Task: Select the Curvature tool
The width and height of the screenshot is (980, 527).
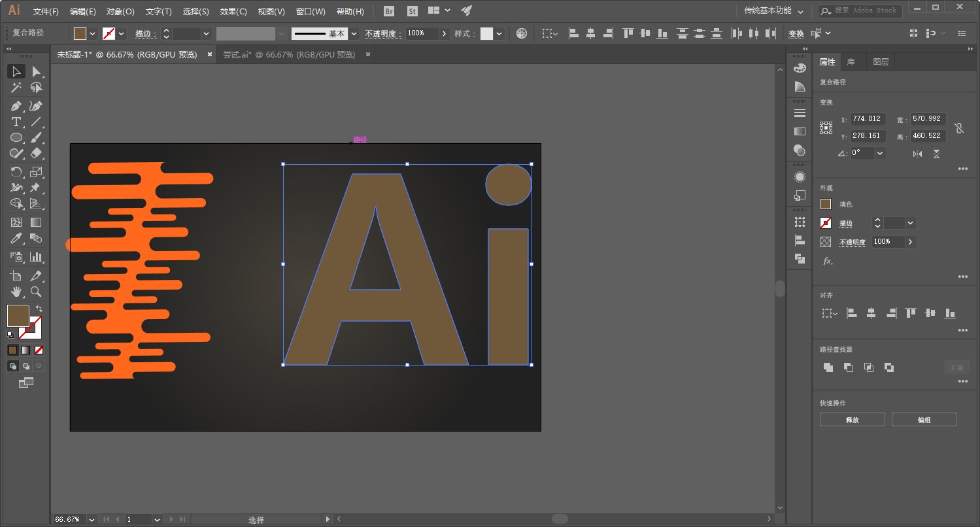Action: [36, 106]
